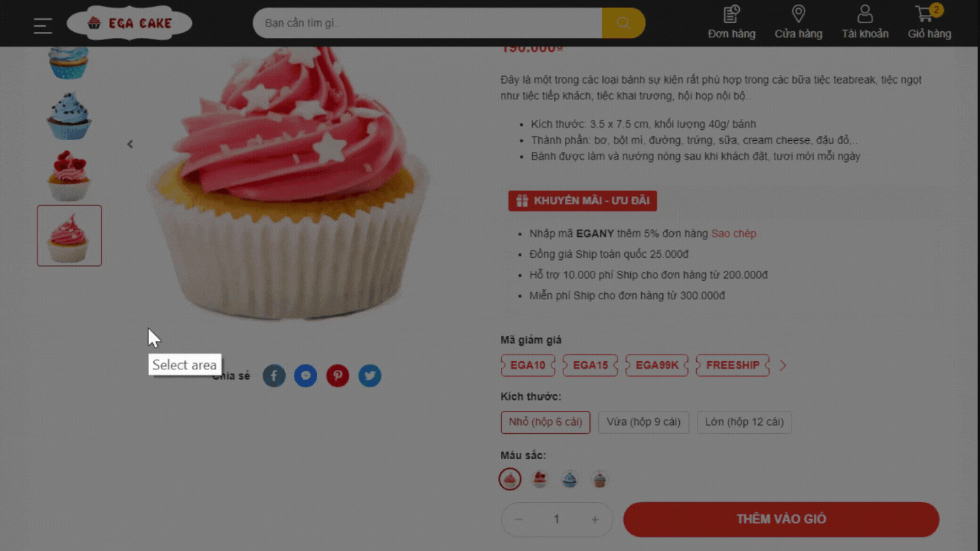This screenshot has width=980, height=551.
Task: Select size Lớn (hộp 12 cái)
Action: (744, 422)
